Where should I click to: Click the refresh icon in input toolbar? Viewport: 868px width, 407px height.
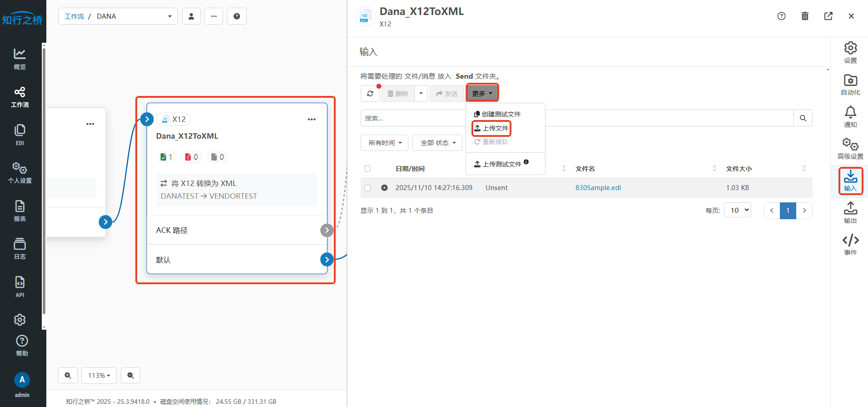pyautogui.click(x=370, y=94)
